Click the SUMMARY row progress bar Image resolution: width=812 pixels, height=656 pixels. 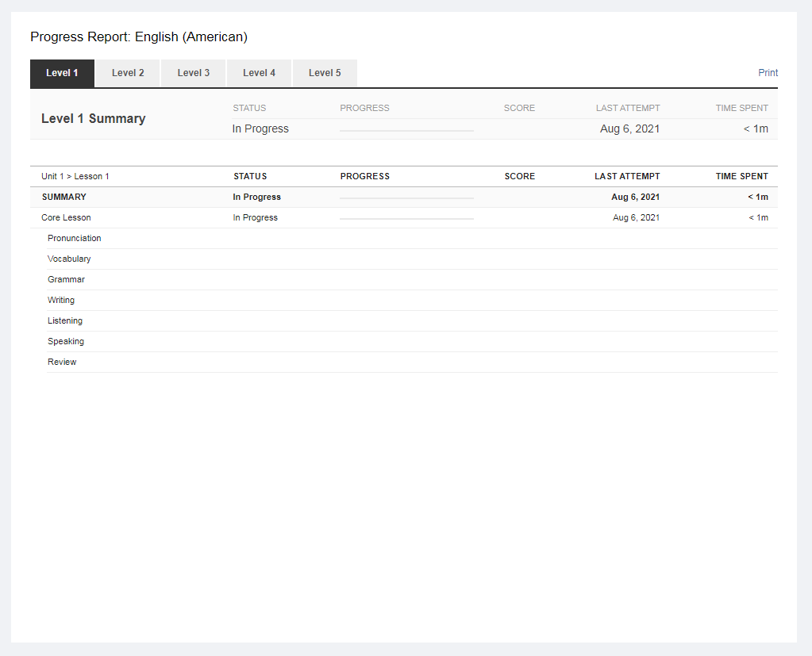406,198
